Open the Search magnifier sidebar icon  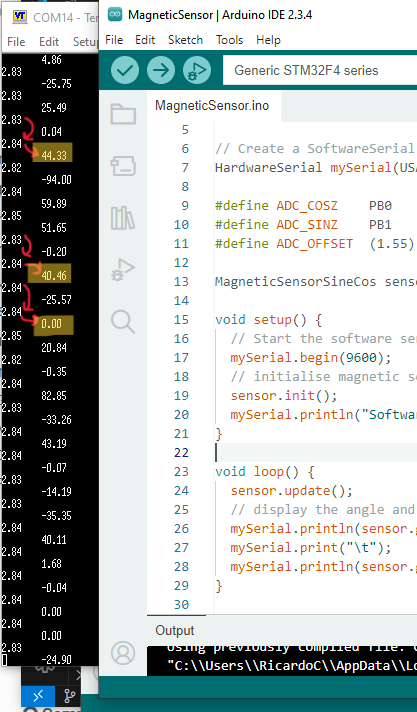(x=123, y=322)
